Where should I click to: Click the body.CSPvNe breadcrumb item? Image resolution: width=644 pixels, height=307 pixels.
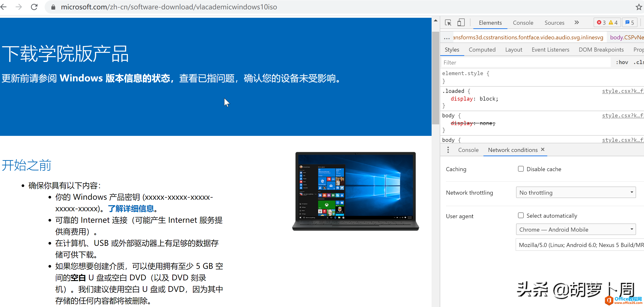click(x=627, y=37)
